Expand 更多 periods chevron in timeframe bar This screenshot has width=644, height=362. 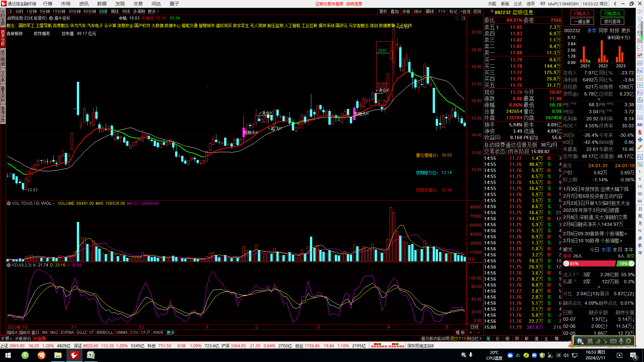(158, 11)
